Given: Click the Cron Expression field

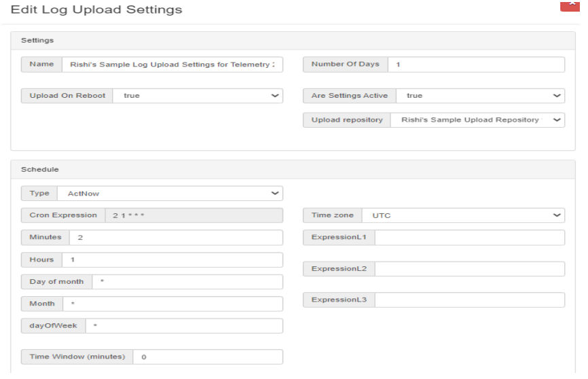Looking at the screenshot, I should [x=194, y=215].
